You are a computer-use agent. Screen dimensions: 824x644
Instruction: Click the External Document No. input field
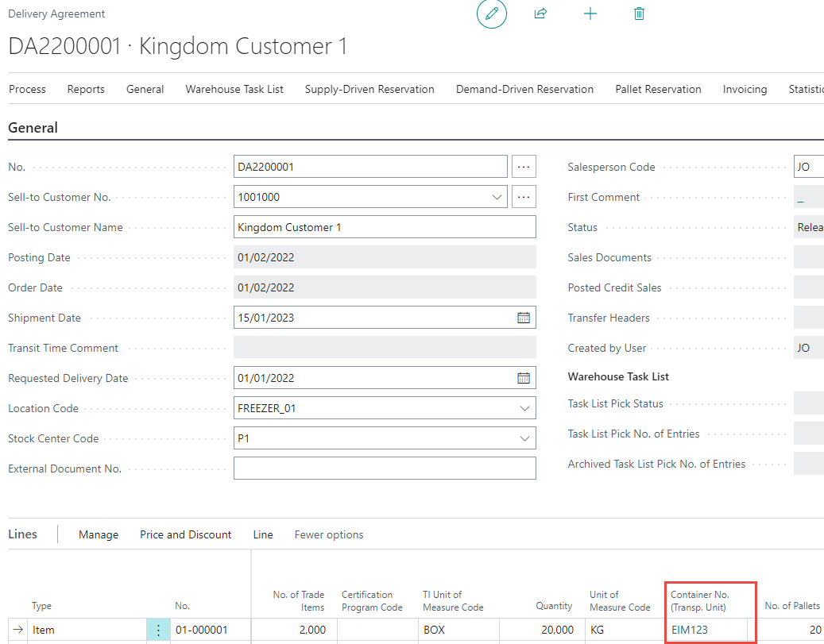click(385, 469)
